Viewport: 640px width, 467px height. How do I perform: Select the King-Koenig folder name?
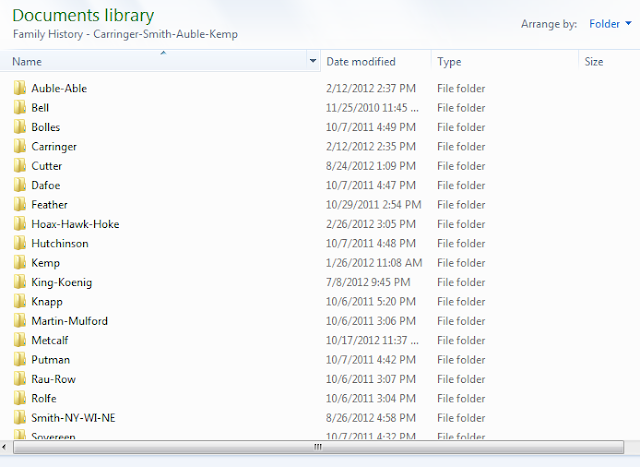61,282
